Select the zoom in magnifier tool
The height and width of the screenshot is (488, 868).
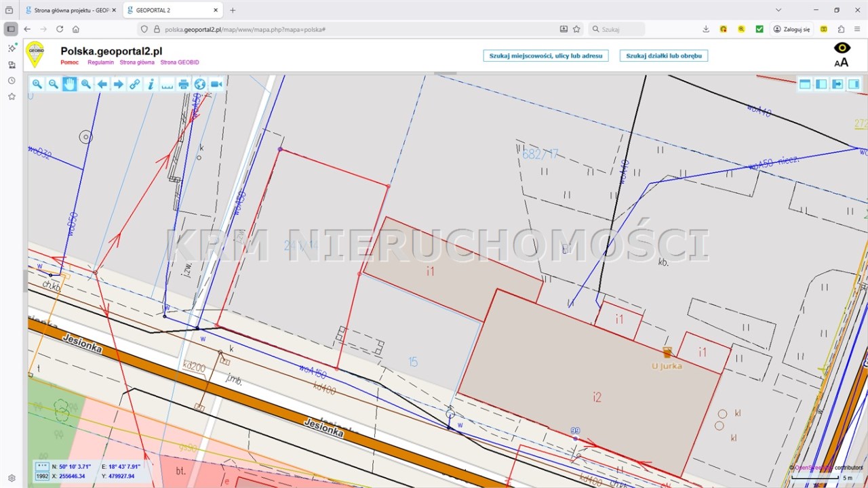tap(37, 84)
